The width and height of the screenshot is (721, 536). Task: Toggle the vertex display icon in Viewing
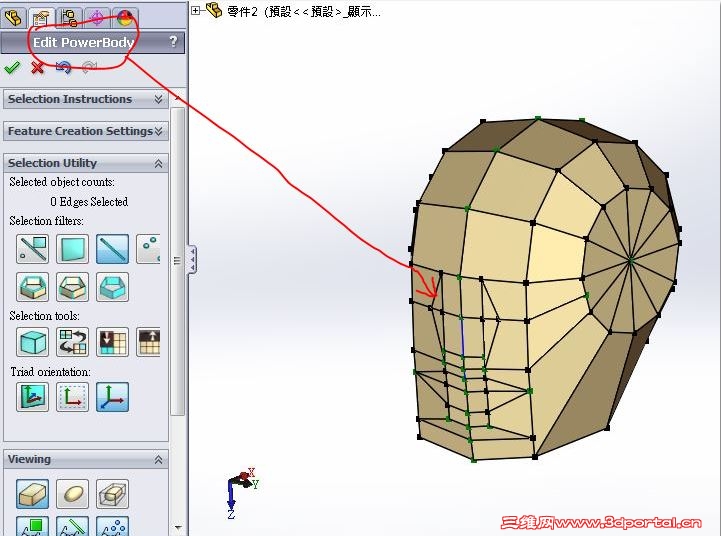point(113,526)
